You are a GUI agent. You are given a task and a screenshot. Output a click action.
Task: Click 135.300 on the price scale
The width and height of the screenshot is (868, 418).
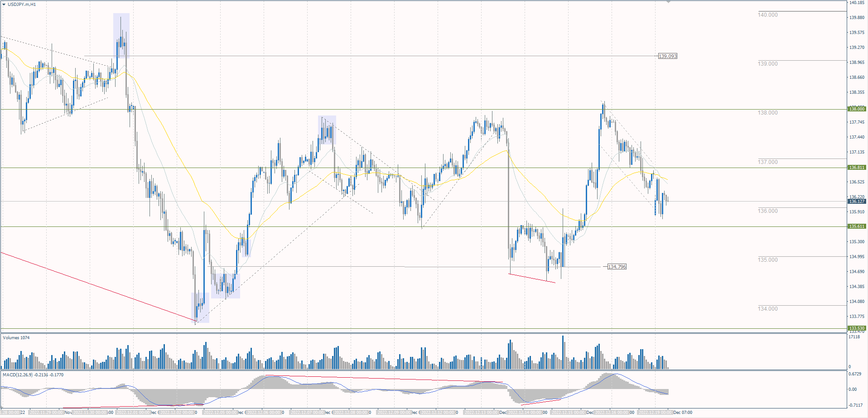(857, 242)
